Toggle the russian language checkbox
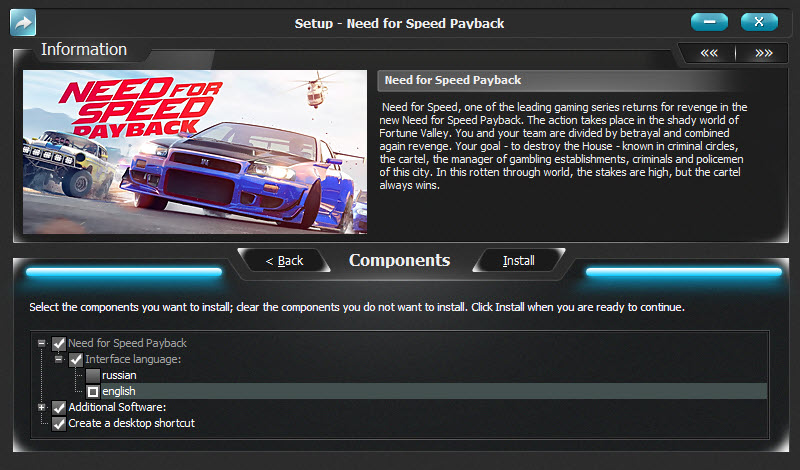The width and height of the screenshot is (800, 470). click(93, 375)
